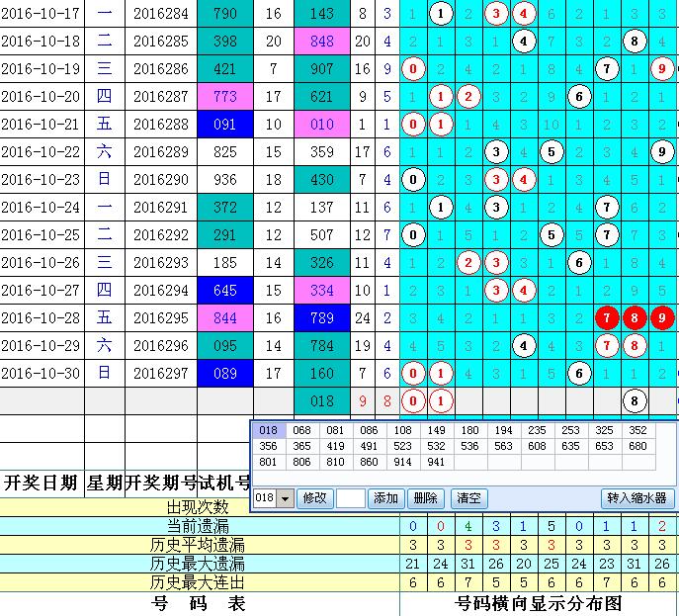Select number 523 in the number list
This screenshot has width=679, height=616.
402,446
